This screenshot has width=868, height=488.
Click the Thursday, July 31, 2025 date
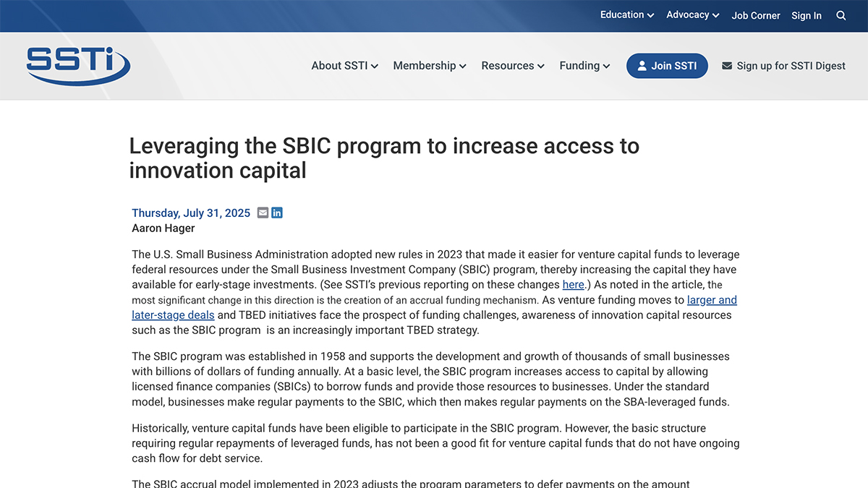191,213
